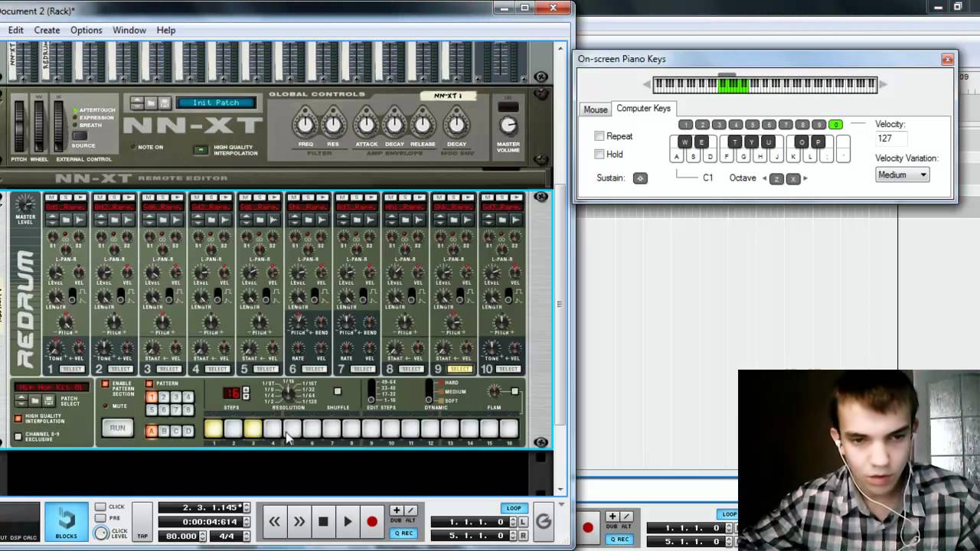
Task: Select Redrum pattern 6 button
Action: [164, 410]
